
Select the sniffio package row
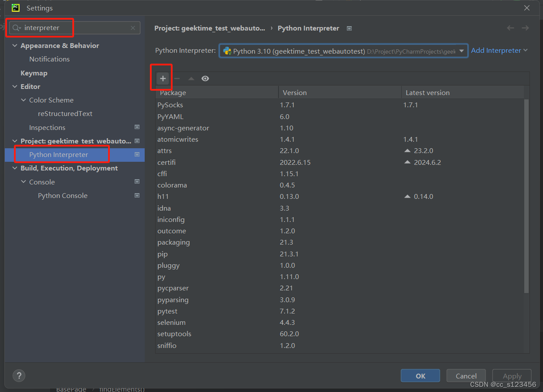340,345
